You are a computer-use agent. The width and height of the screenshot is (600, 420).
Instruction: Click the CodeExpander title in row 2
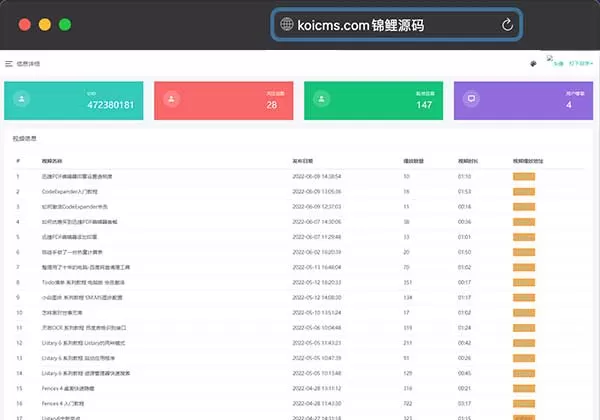70,192
